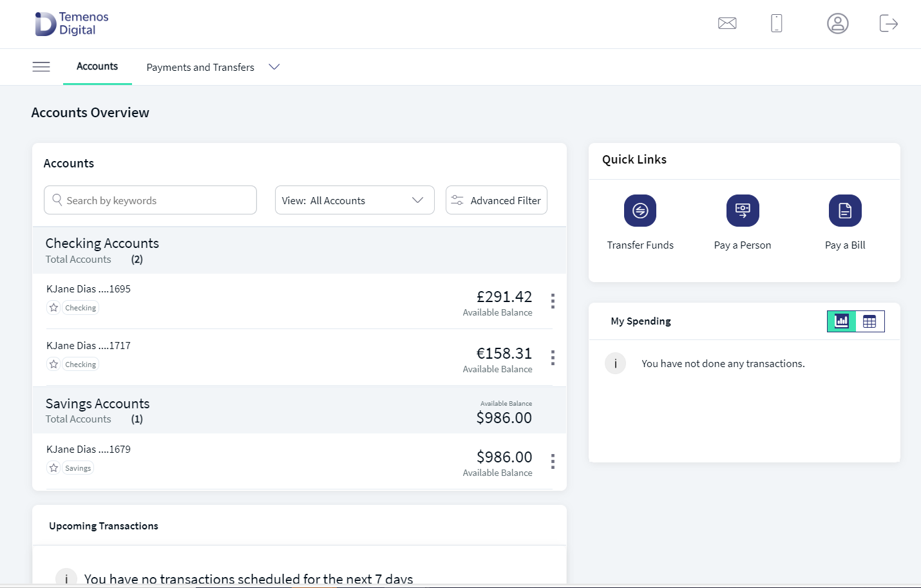Click the Pay a Bill label
The image size is (921, 588).
(845, 245)
